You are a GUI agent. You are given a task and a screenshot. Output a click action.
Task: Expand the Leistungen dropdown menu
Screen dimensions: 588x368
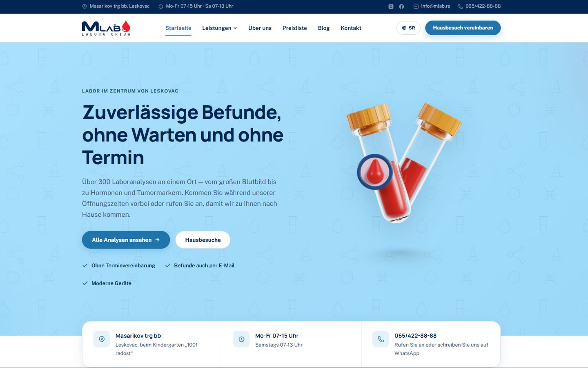point(220,28)
